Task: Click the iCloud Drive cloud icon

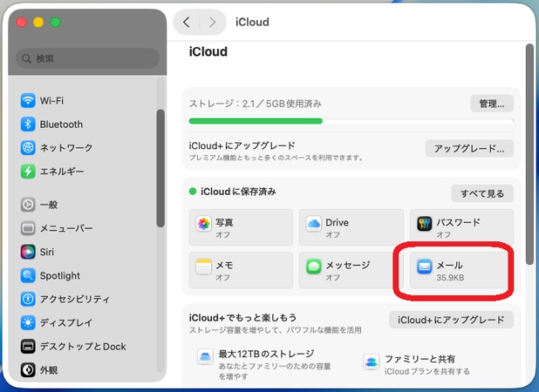Action: 314,224
